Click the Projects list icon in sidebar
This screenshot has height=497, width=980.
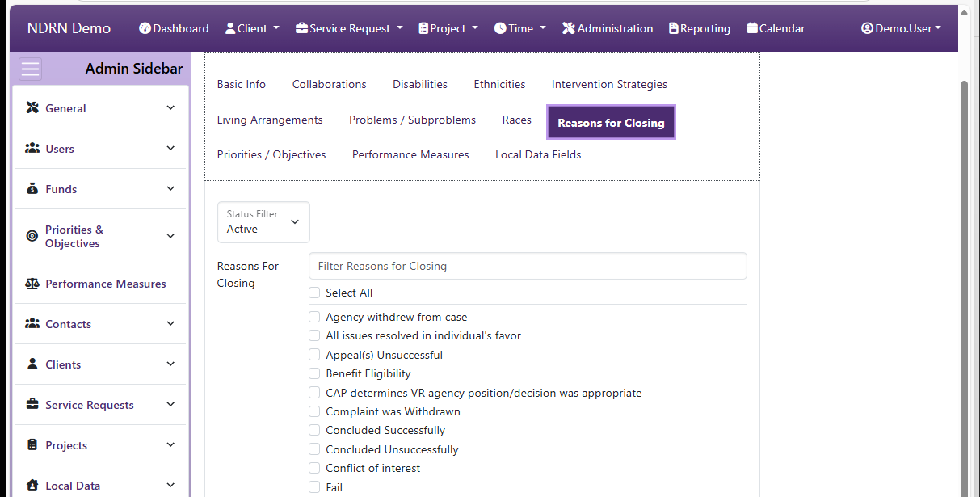click(32, 444)
